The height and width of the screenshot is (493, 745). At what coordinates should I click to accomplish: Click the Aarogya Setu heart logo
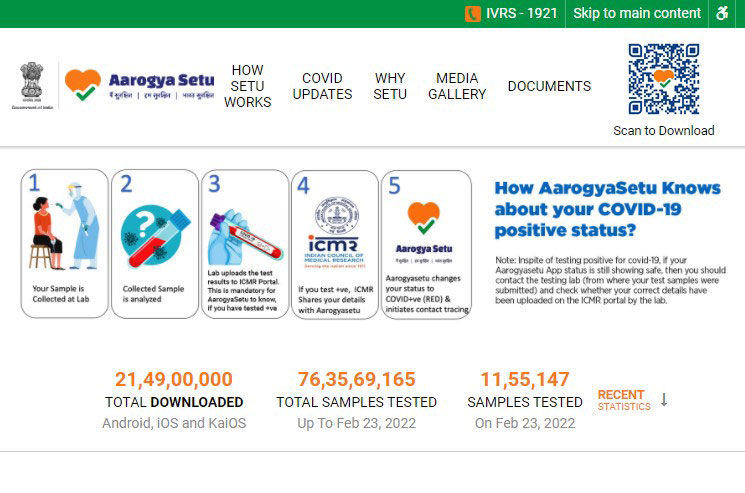tap(83, 84)
